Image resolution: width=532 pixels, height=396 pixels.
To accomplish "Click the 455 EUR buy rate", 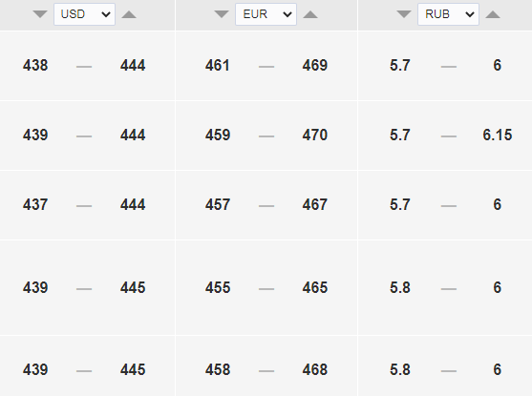I will click(218, 287).
